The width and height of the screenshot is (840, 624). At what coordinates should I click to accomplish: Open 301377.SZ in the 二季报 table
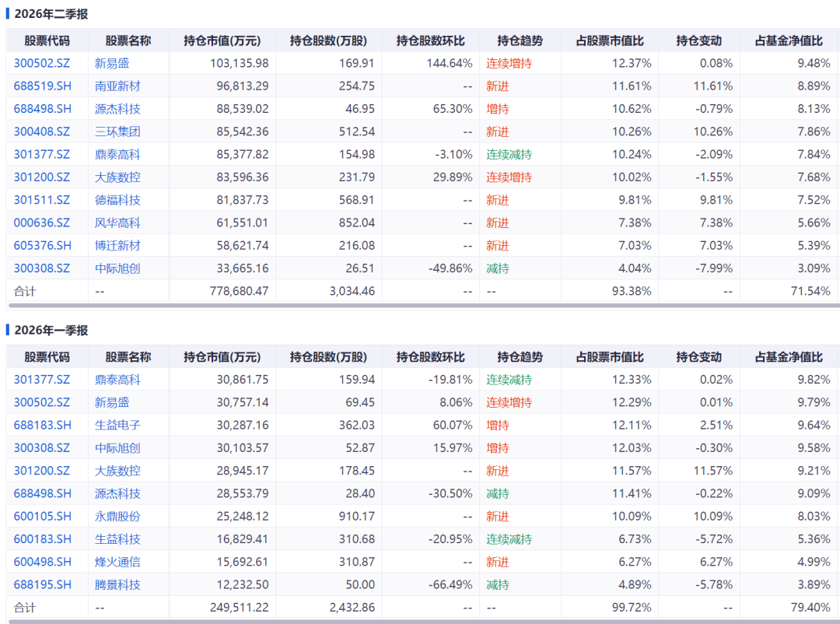tap(42, 154)
